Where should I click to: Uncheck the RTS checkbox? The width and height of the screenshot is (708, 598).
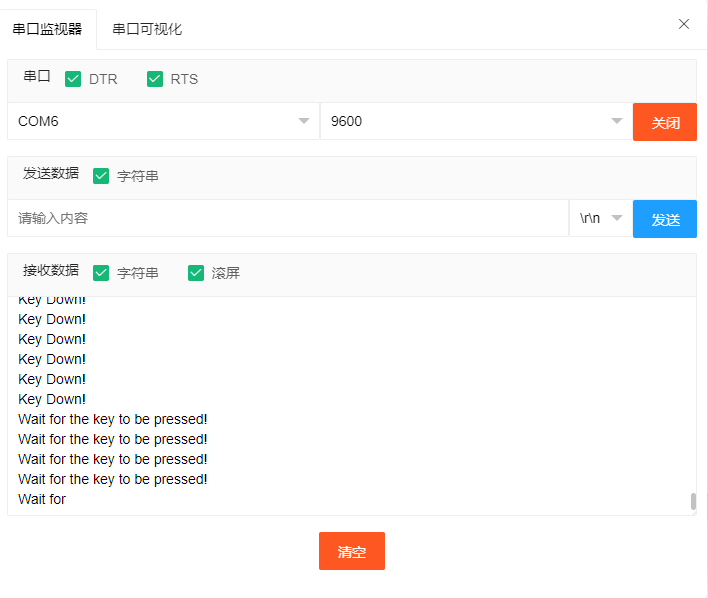tap(155, 79)
